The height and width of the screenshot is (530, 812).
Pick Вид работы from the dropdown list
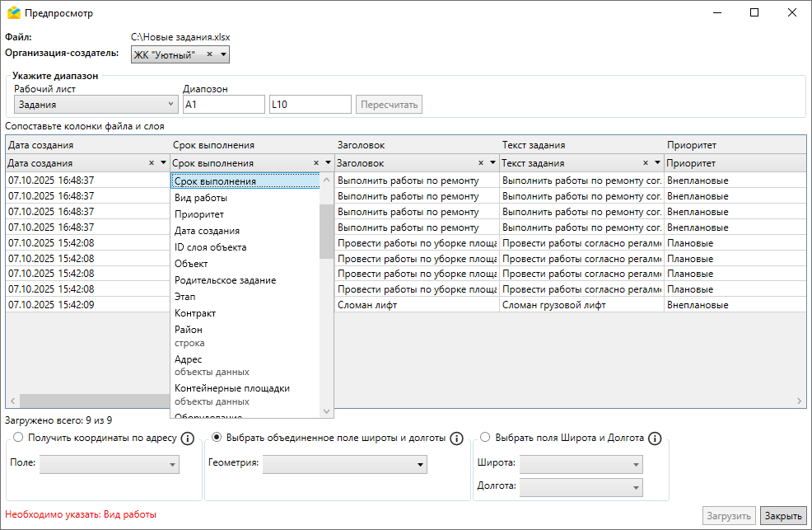pos(201,198)
